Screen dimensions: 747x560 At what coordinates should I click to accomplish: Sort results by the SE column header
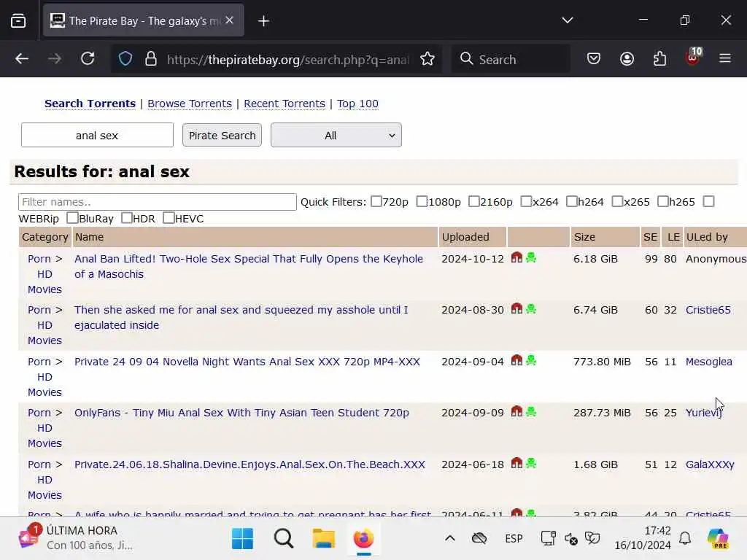(x=650, y=237)
